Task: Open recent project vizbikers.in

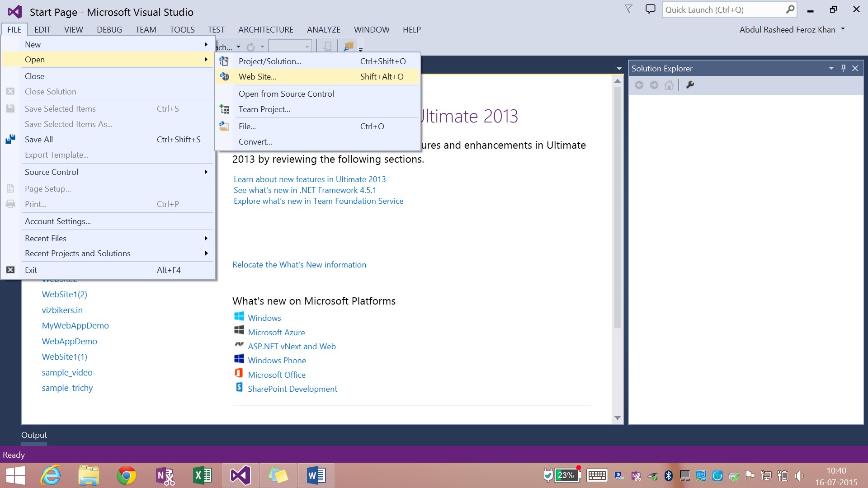Action: (62, 310)
